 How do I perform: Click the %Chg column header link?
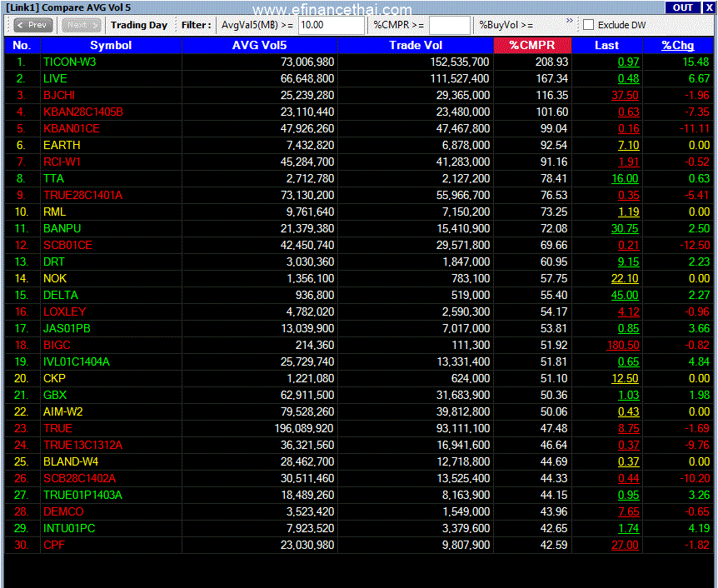(x=678, y=45)
